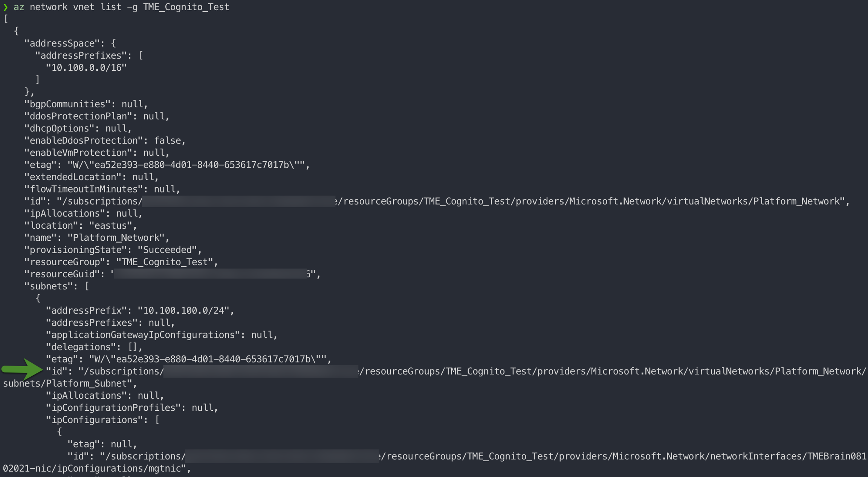Click the green arrow pointing at id
This screenshot has height=477, width=868.
[x=23, y=369]
